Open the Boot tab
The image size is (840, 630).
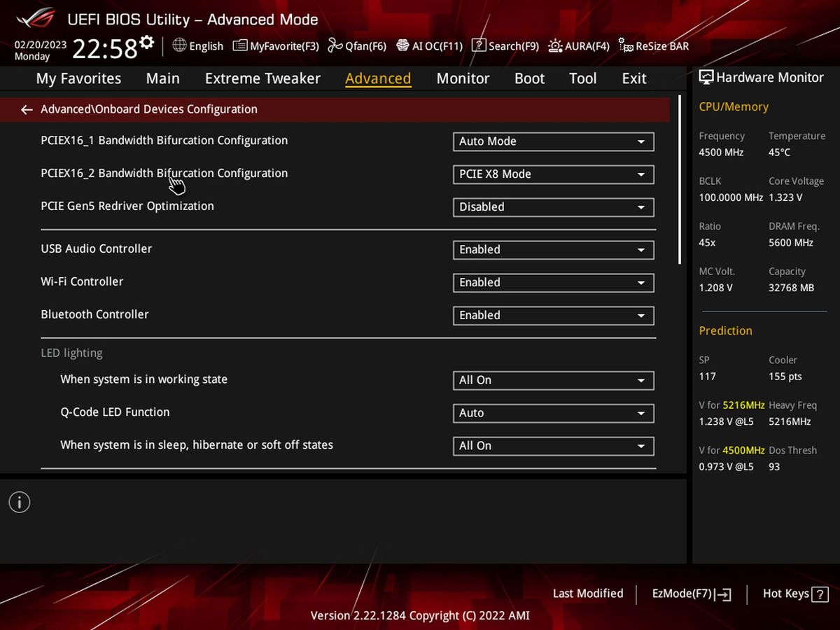(530, 78)
